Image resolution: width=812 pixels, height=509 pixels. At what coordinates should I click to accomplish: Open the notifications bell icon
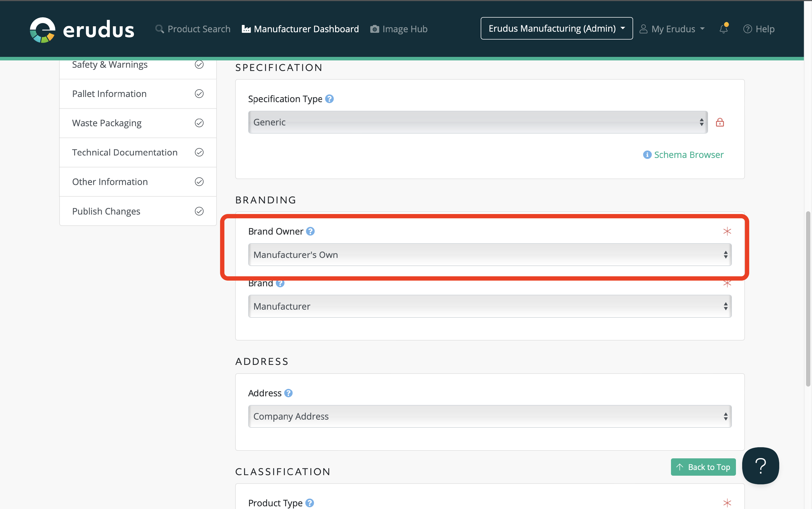tap(723, 29)
